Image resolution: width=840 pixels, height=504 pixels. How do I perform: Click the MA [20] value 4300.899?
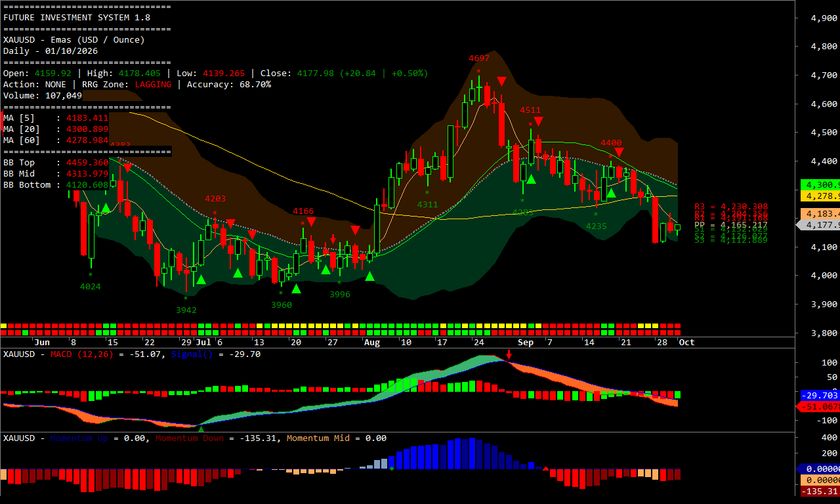click(87, 129)
